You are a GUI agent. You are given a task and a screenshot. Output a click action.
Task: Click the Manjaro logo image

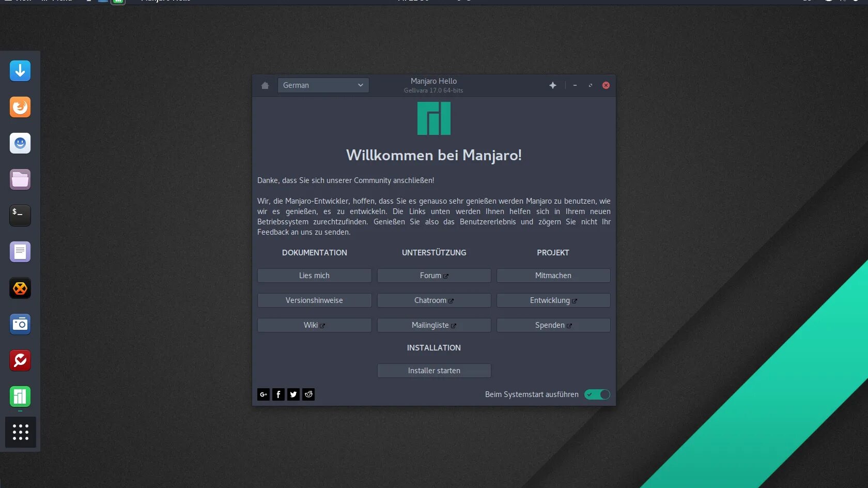pos(434,118)
